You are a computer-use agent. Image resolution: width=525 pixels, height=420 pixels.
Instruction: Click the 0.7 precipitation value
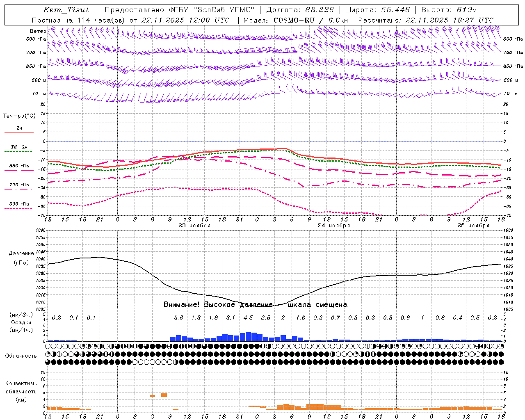(336, 318)
